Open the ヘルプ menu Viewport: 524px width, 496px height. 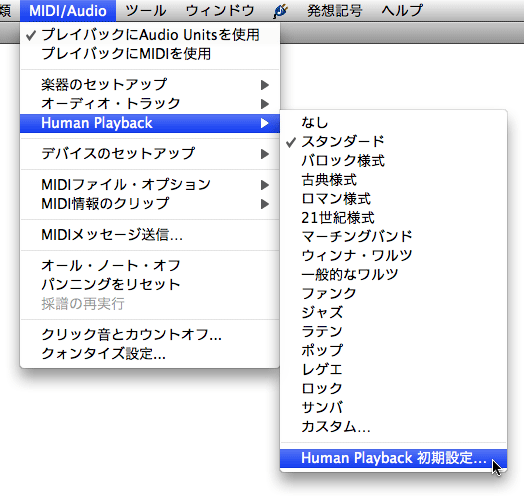[x=402, y=11]
